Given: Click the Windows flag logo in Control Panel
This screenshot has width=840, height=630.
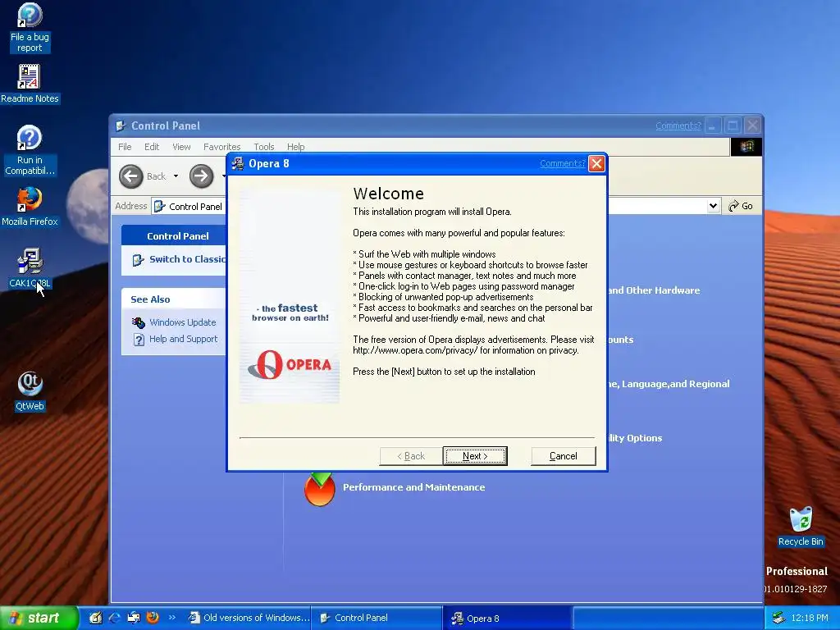Looking at the screenshot, I should click(x=746, y=146).
